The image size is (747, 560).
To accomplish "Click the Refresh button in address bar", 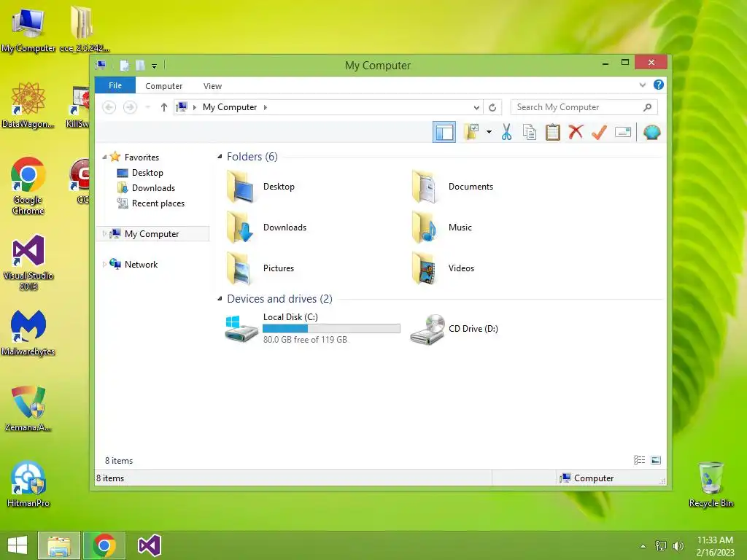I will pos(492,107).
